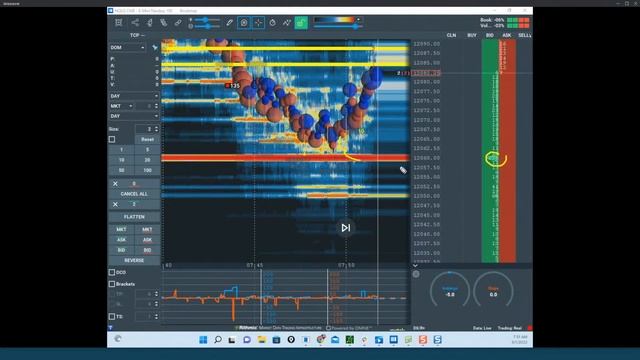This screenshot has width=640, height=360.
Task: Open the Task View taskbar icon
Action: pyautogui.click(x=232, y=340)
